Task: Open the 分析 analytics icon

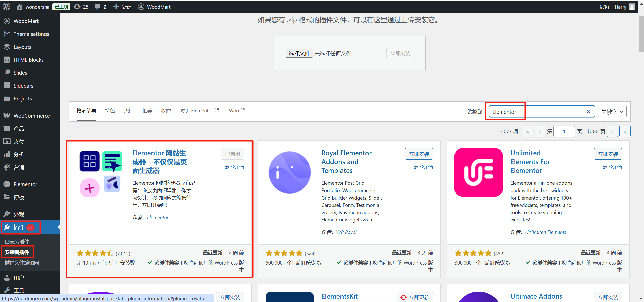Action: click(x=7, y=154)
